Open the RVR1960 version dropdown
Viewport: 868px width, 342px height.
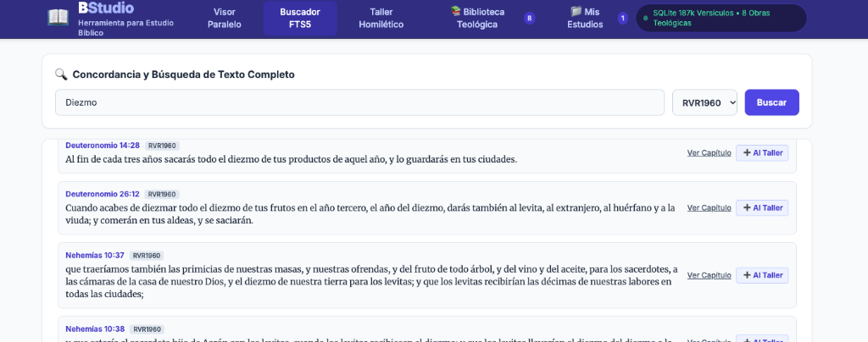(x=704, y=102)
